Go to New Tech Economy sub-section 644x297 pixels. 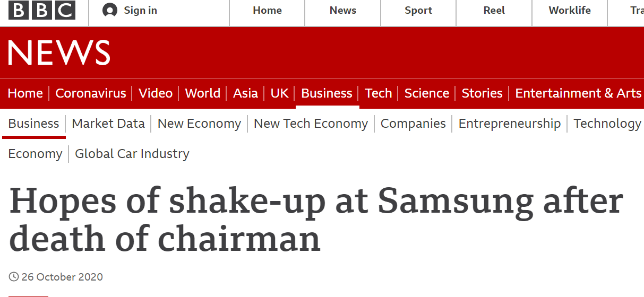coord(311,124)
